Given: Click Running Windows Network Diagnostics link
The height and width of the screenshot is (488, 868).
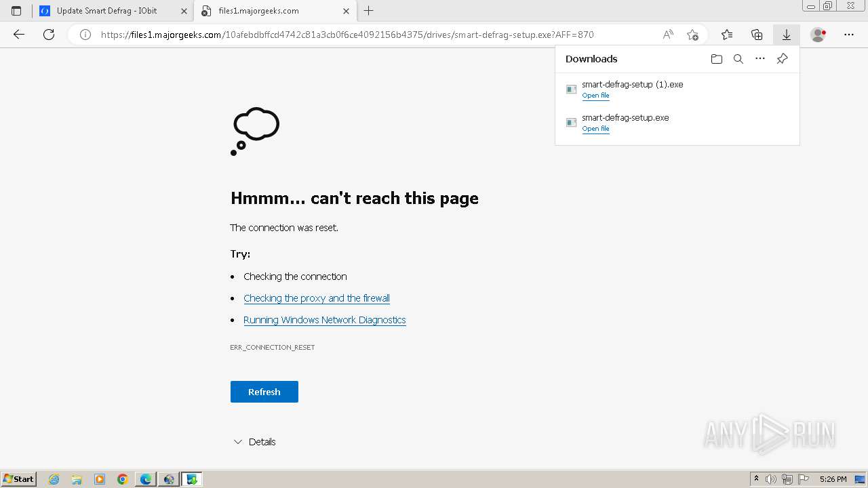Looking at the screenshot, I should pos(325,320).
